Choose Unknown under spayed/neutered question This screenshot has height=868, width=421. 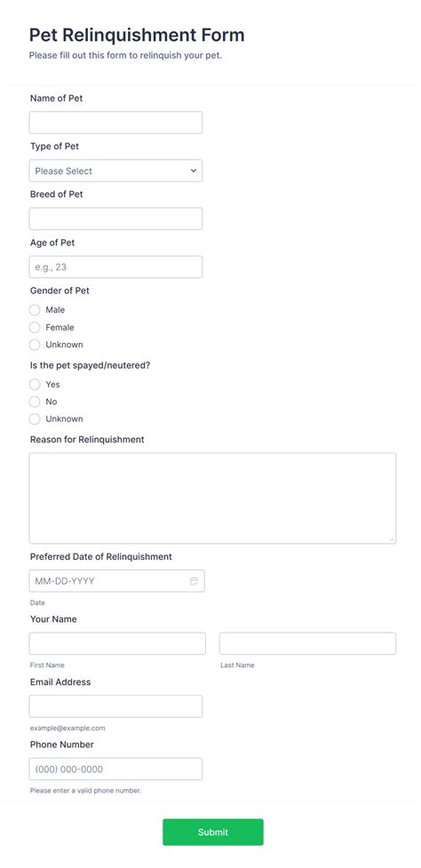(35, 418)
